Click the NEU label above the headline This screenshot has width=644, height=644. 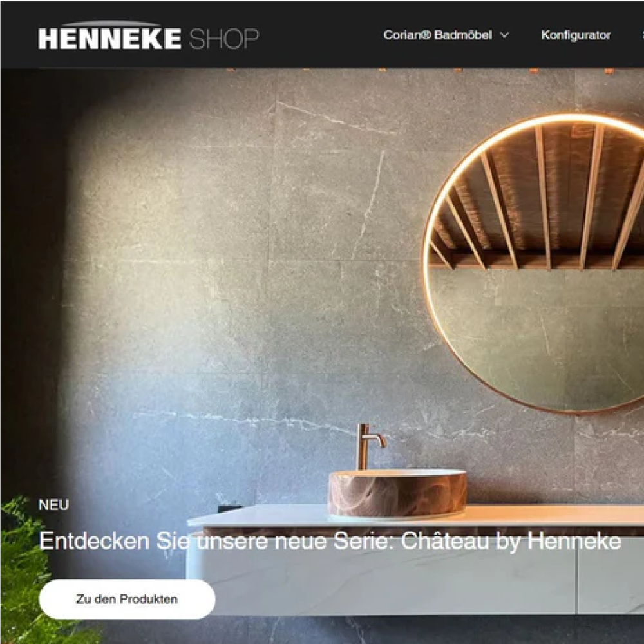tap(54, 505)
